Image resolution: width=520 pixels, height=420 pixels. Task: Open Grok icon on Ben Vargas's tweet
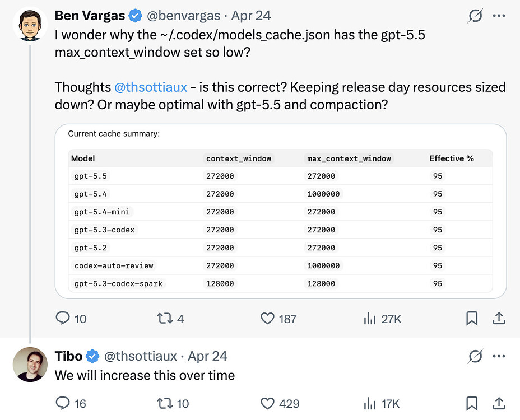[475, 16]
